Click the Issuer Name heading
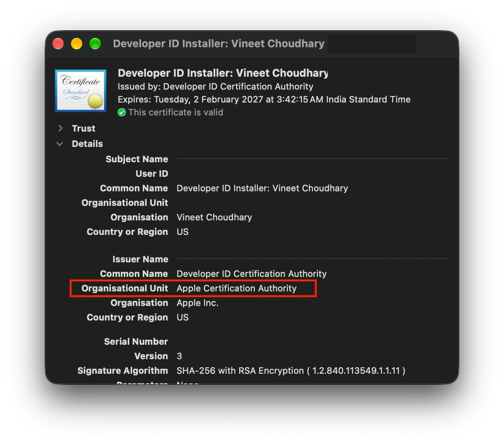 [140, 259]
